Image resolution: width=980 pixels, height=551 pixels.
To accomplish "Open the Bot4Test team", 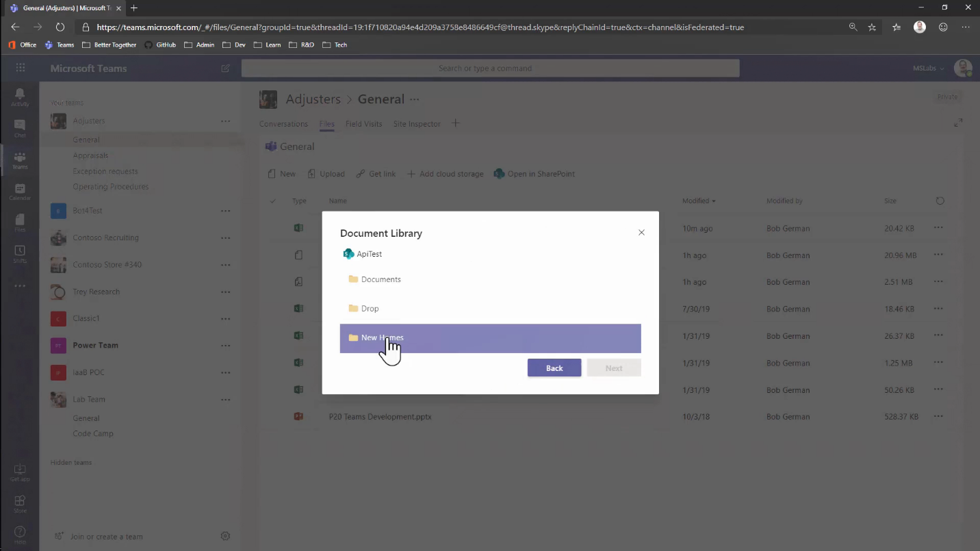I will click(x=88, y=211).
